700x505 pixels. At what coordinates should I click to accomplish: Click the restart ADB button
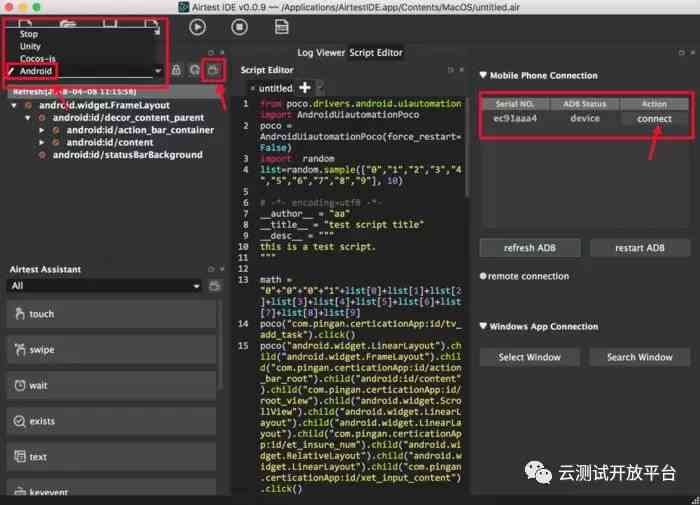pos(640,248)
